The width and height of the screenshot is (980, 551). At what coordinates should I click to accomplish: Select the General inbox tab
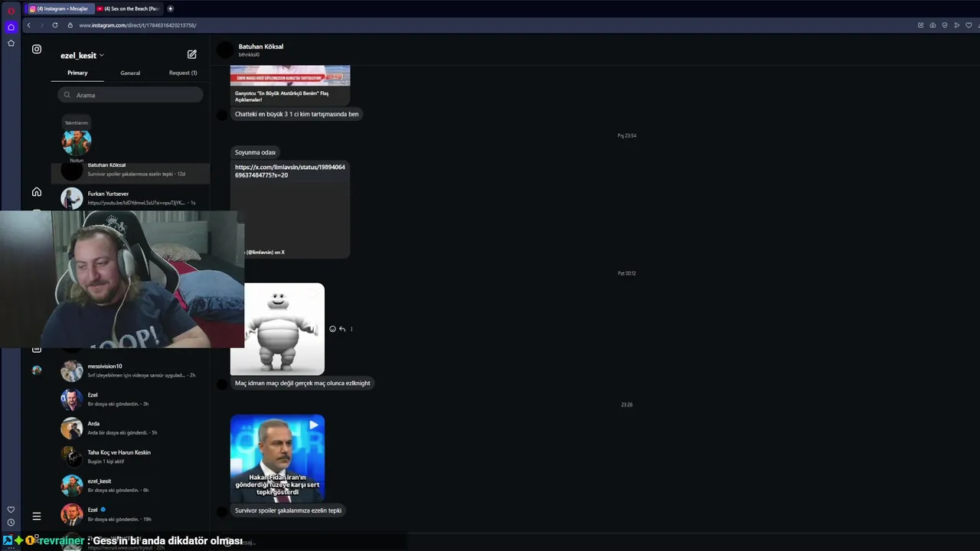pos(130,73)
